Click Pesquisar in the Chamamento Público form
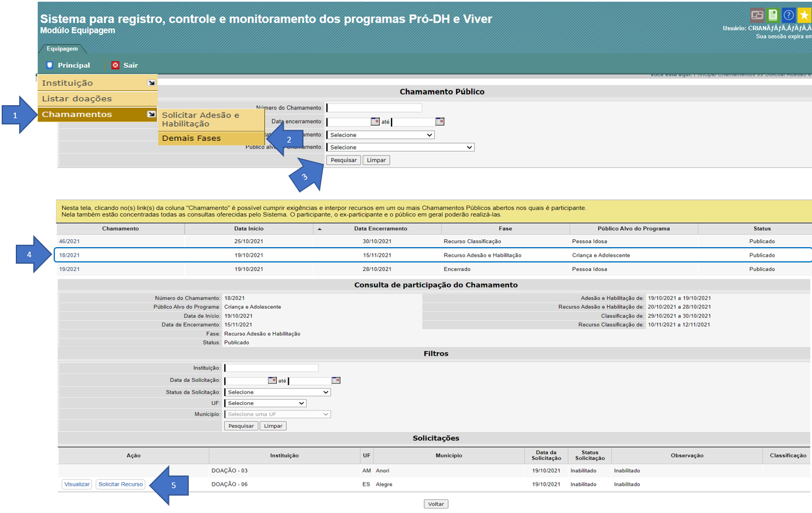Screen dimensions: 812x513 point(343,161)
